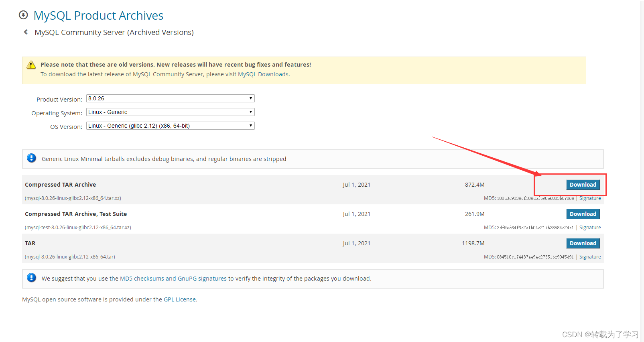Click filename mysql-8.0.26-linux-glibc2.12-x86_64.tar.xz
The width and height of the screenshot is (644, 342).
click(x=73, y=198)
